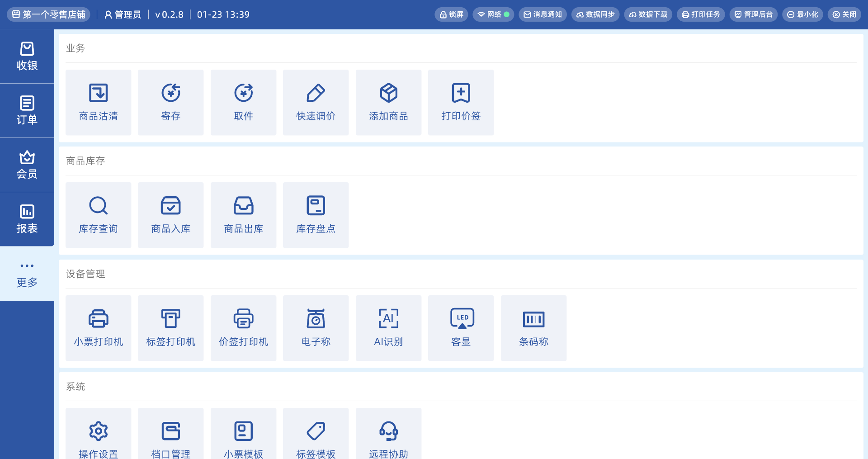Click 数据同步 button in top bar
The image size is (868, 459).
[x=595, y=14]
